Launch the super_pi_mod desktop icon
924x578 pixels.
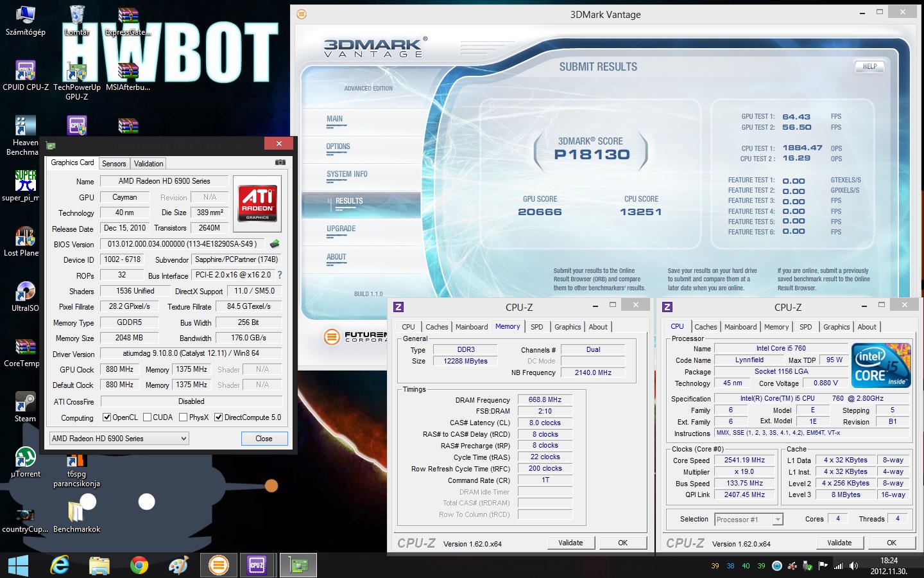(22, 186)
